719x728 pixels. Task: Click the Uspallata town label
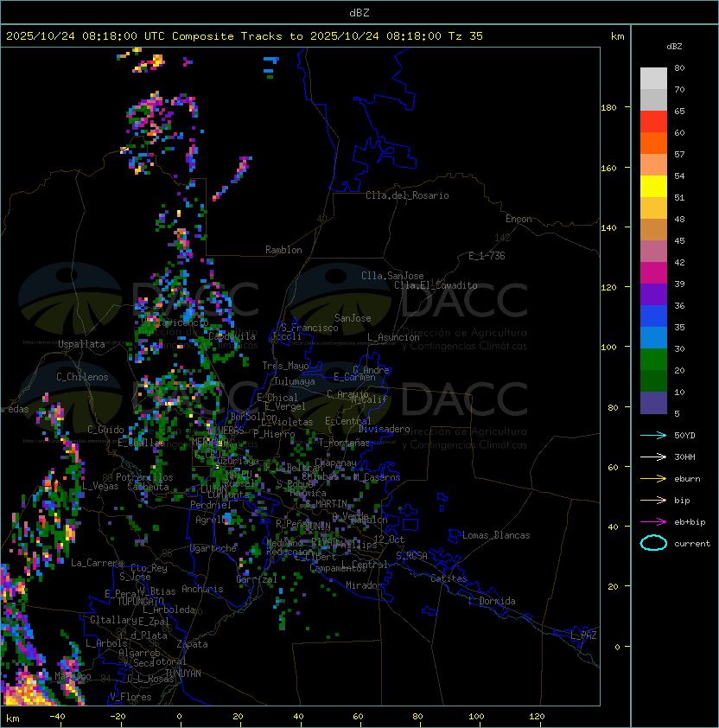point(81,344)
